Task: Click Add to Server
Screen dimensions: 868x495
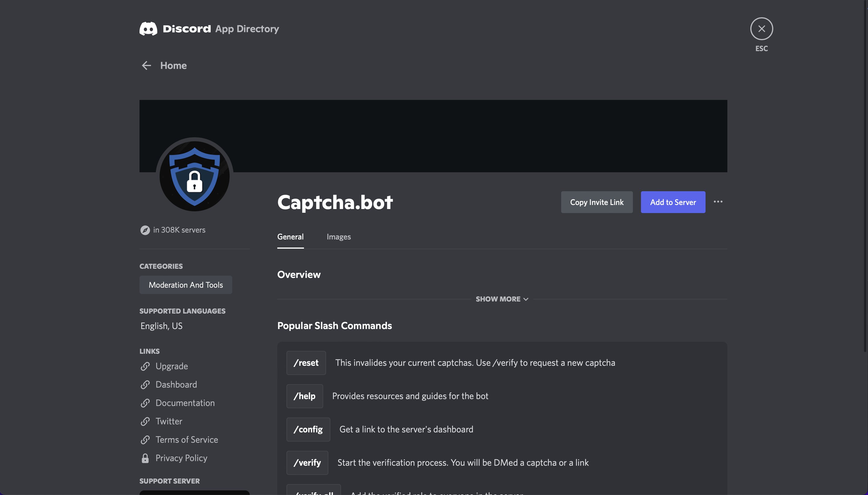Action: 673,202
